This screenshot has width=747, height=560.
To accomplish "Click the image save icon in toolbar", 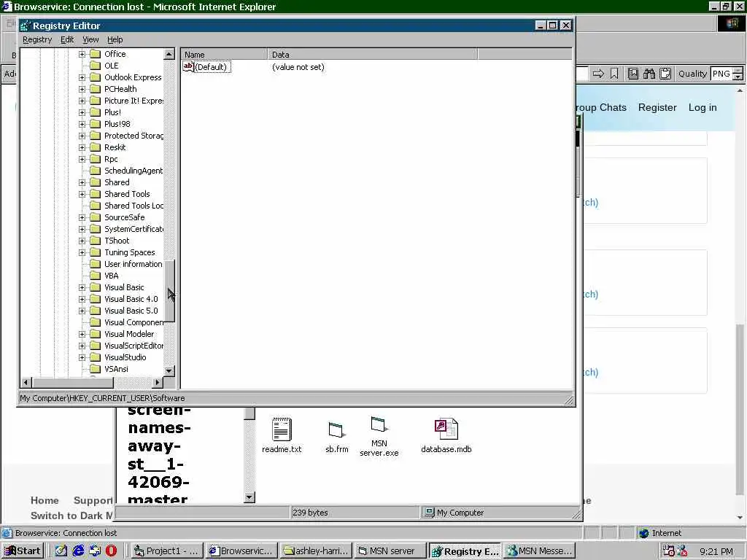I will (x=633, y=74).
